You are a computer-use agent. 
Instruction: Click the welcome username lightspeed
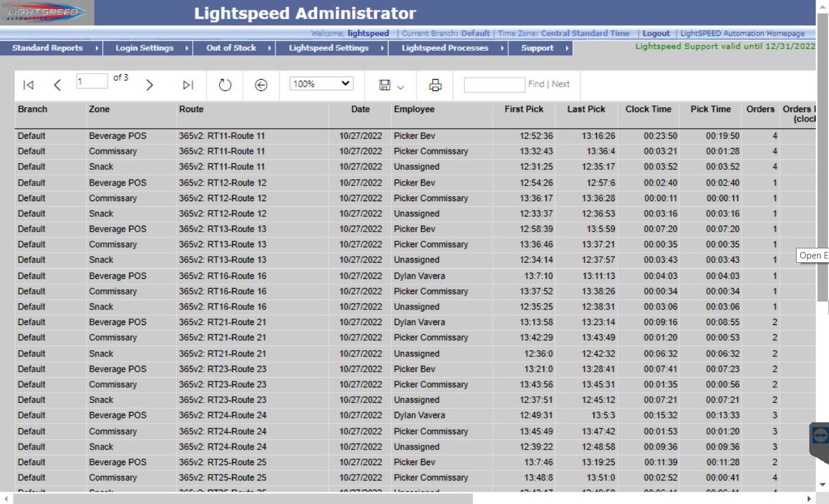click(368, 33)
